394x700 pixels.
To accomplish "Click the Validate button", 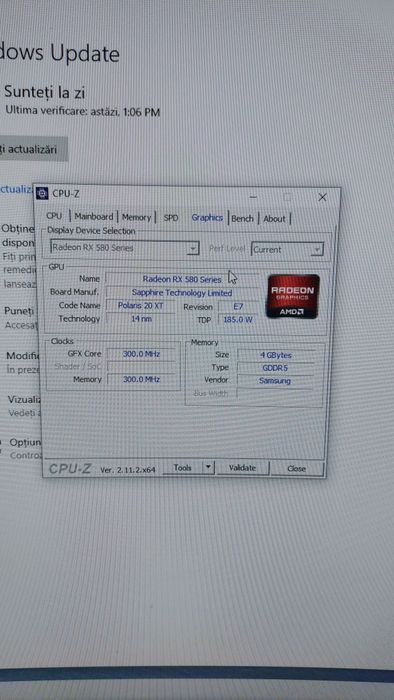I will (242, 468).
